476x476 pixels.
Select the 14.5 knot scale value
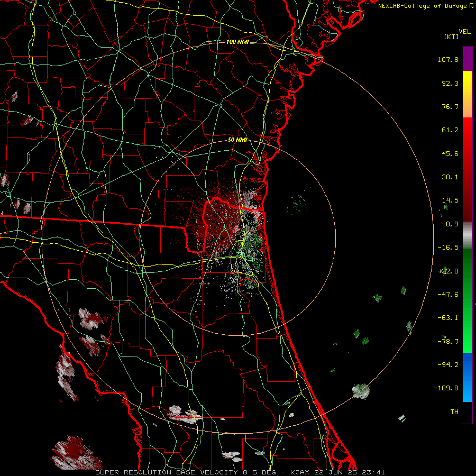(450, 200)
